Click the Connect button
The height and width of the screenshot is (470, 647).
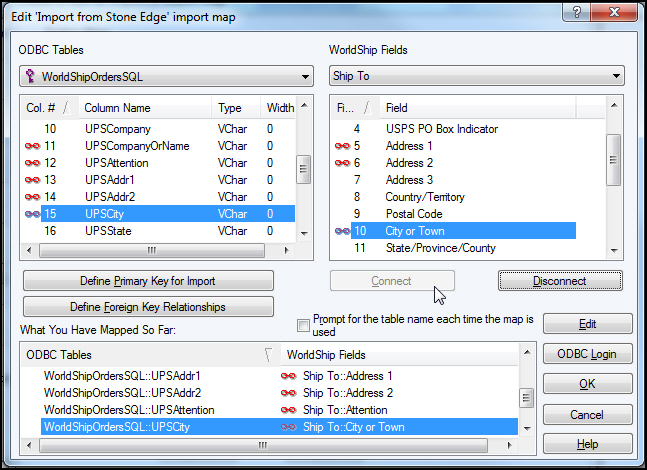[392, 281]
